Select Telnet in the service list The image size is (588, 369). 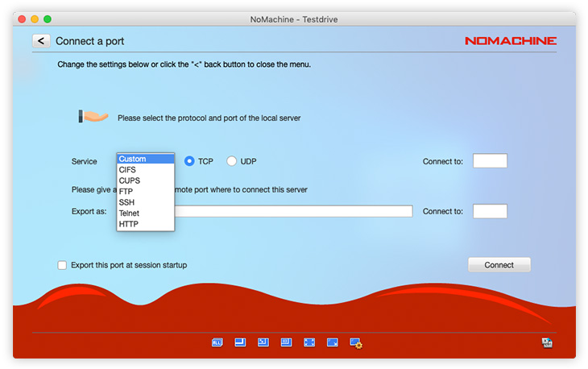click(x=130, y=214)
